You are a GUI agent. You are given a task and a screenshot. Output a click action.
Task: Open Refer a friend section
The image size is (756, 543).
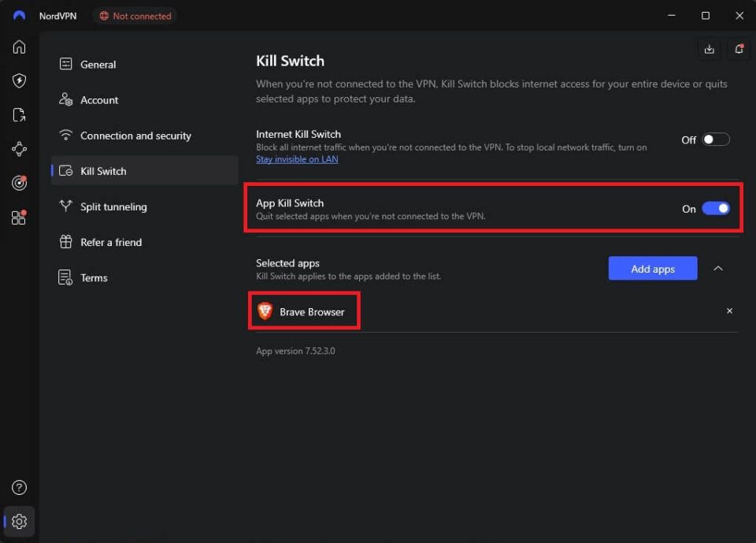(145, 242)
